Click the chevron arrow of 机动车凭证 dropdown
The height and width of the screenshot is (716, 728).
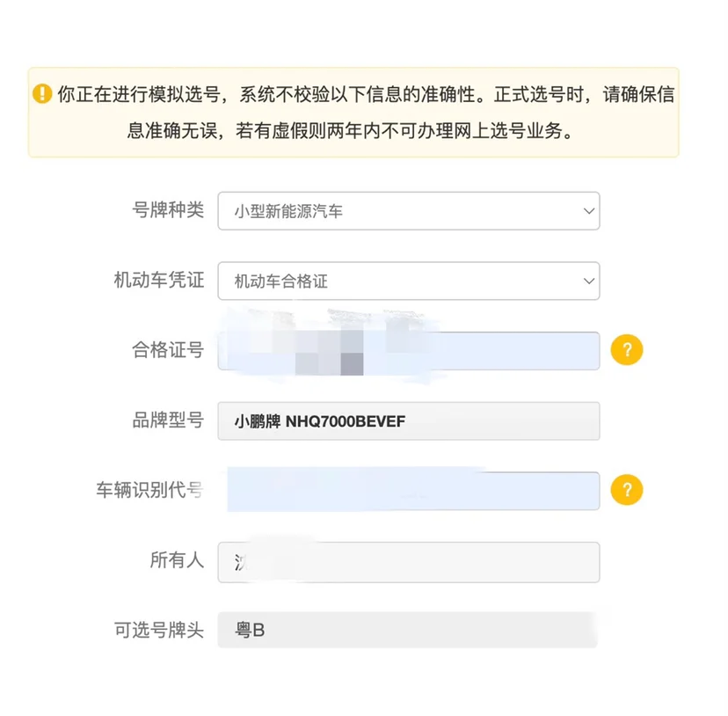[589, 281]
